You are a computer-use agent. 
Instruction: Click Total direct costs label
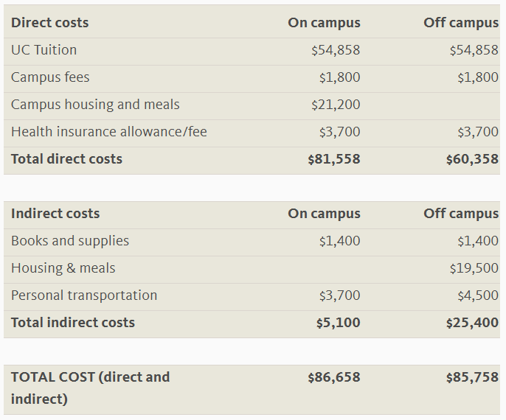click(x=66, y=159)
